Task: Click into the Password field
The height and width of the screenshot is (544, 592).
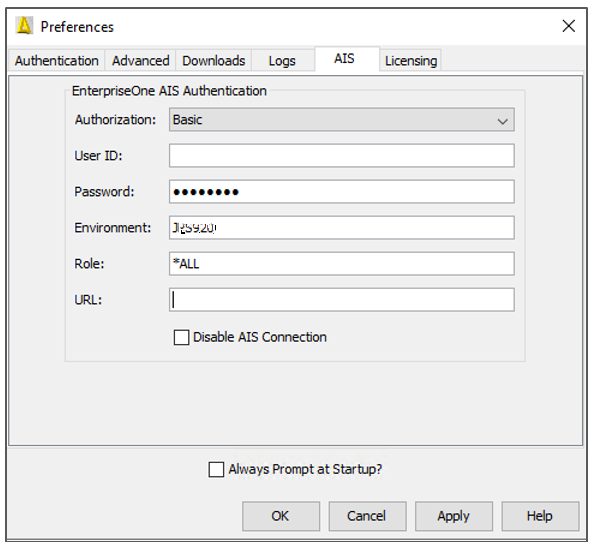Action: point(342,192)
